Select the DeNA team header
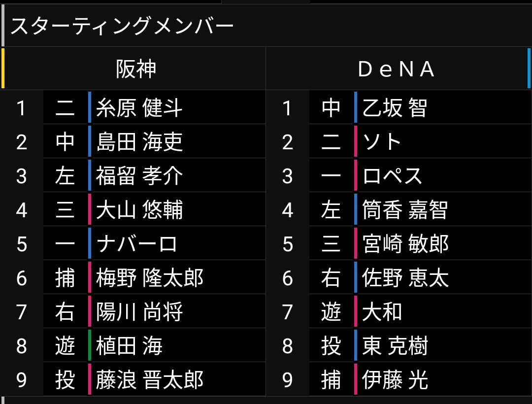Viewport: 532px width, 404px height. tap(397, 69)
